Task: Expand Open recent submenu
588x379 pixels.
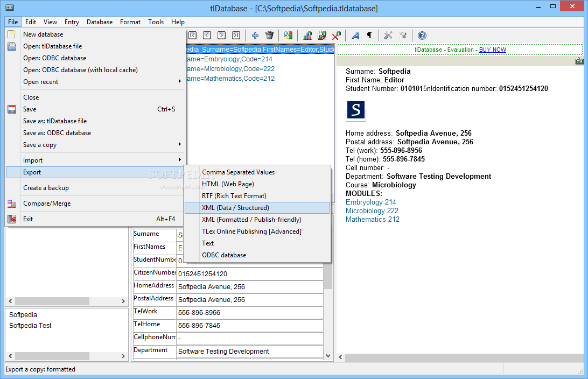Action: click(96, 82)
